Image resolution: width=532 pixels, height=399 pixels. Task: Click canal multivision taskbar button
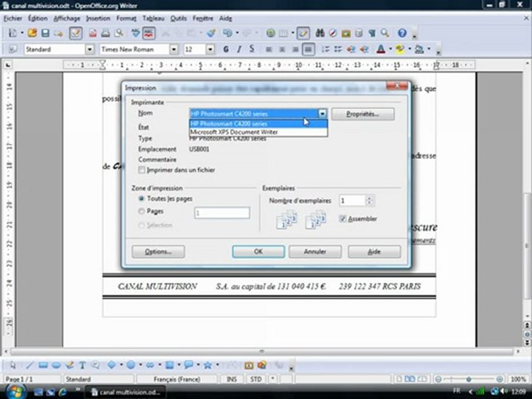click(x=126, y=392)
